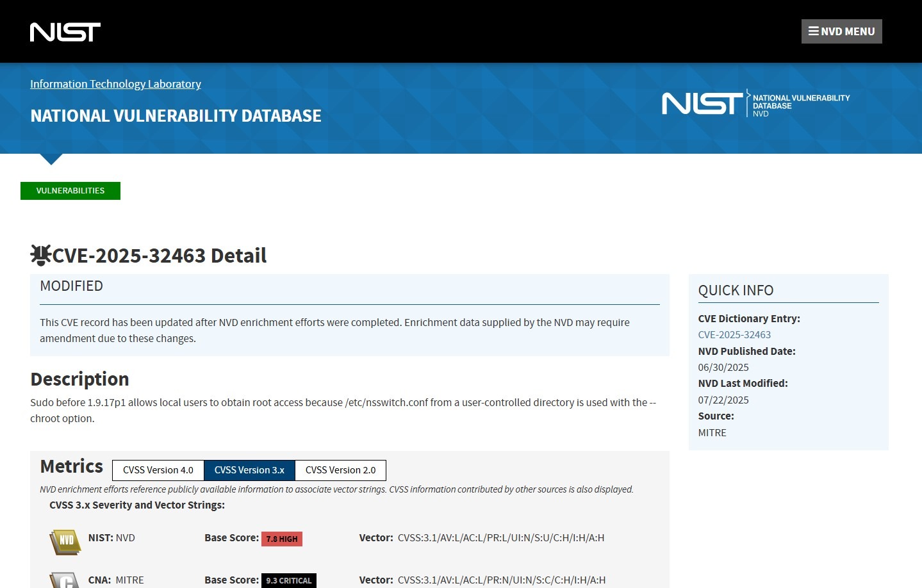Click the blue triangle pointer below banner
922x588 pixels.
[51, 159]
